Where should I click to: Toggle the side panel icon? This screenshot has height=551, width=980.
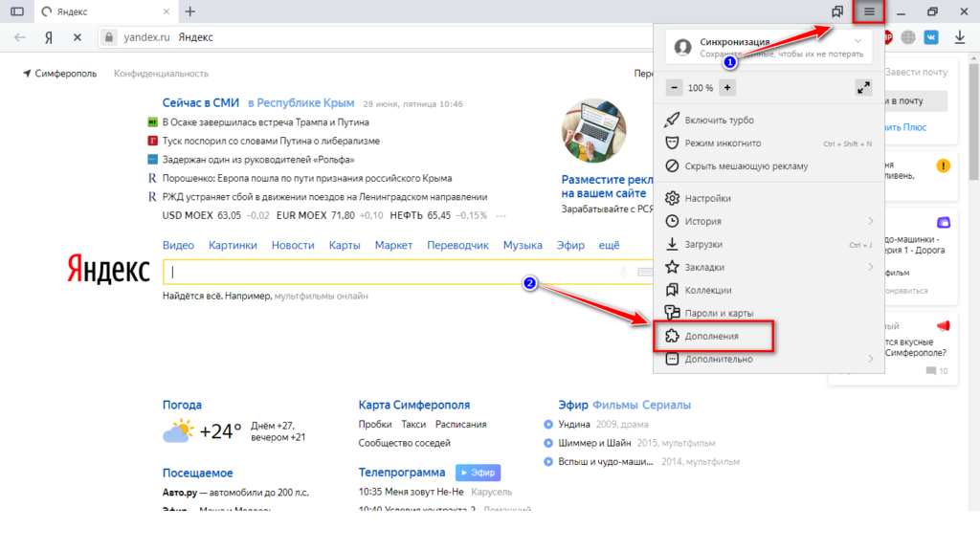coord(17,11)
